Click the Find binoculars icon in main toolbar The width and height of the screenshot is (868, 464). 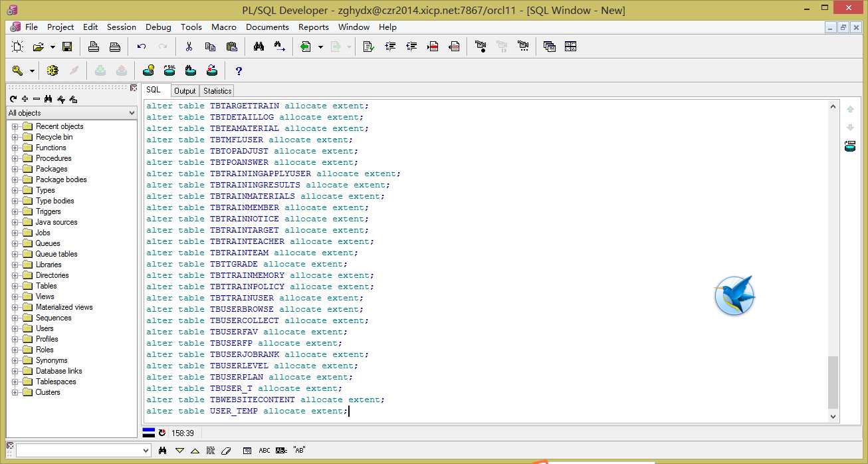click(259, 47)
